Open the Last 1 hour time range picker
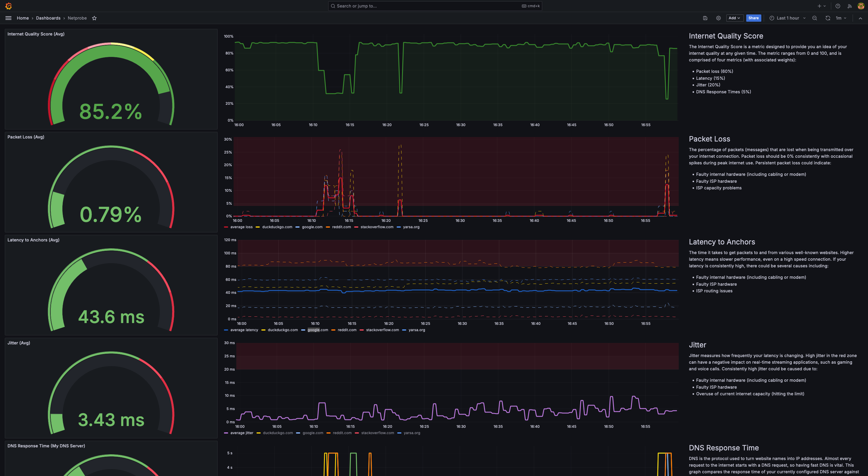 click(787, 18)
